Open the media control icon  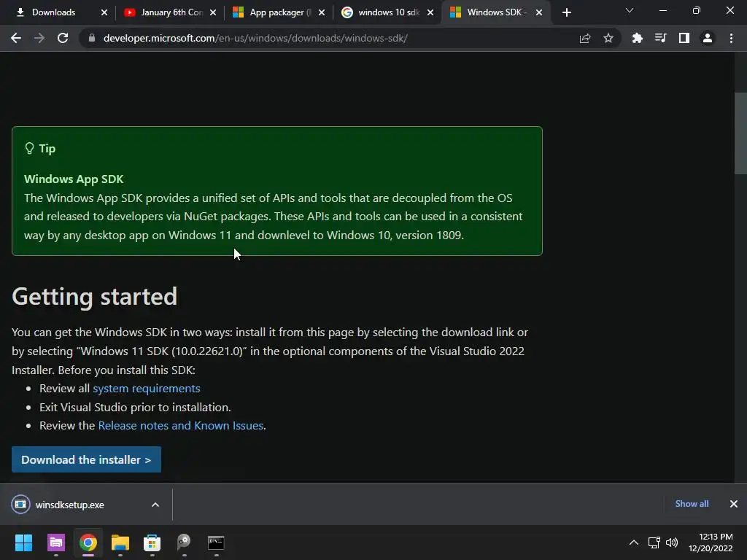660,38
